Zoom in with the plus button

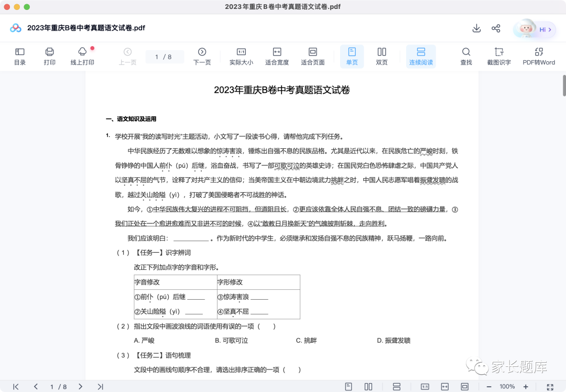pyautogui.click(x=526, y=387)
